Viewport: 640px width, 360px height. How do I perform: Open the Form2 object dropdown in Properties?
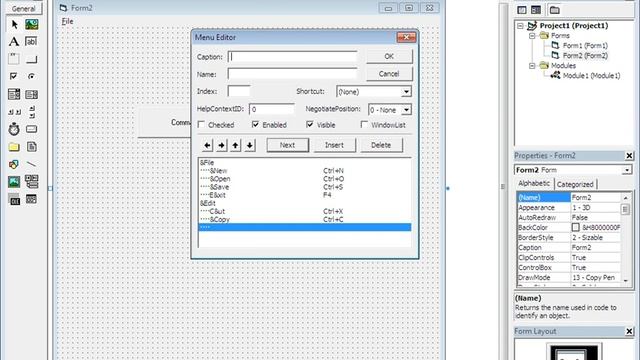click(x=627, y=170)
